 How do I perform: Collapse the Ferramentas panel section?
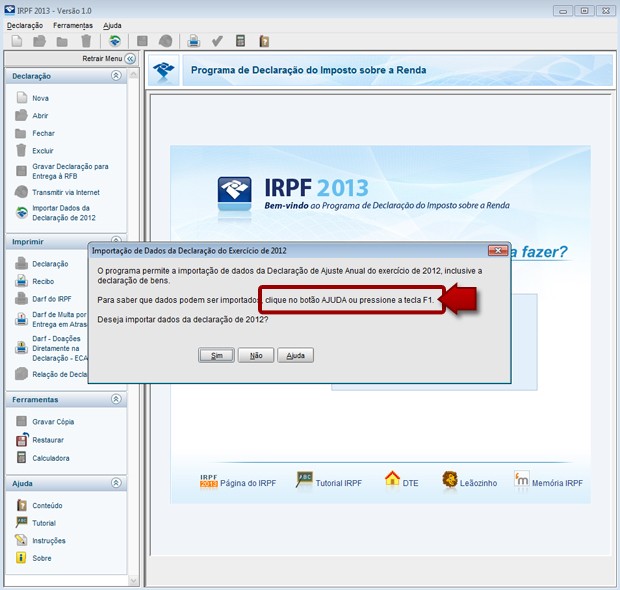[116, 399]
